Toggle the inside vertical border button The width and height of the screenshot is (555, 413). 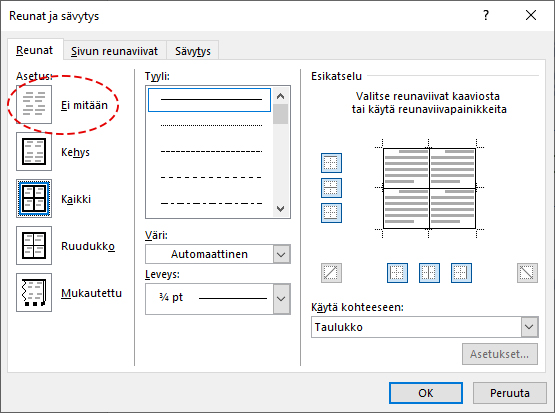pyautogui.click(x=429, y=273)
